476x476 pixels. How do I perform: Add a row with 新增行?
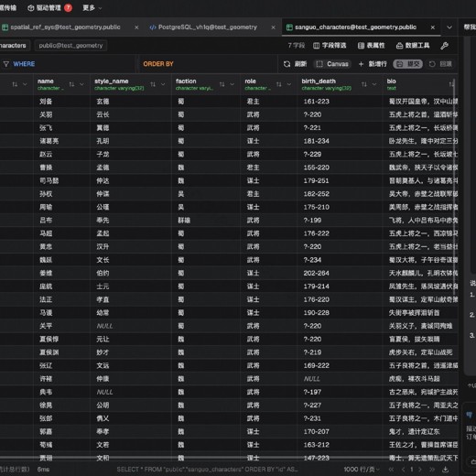coord(373,64)
